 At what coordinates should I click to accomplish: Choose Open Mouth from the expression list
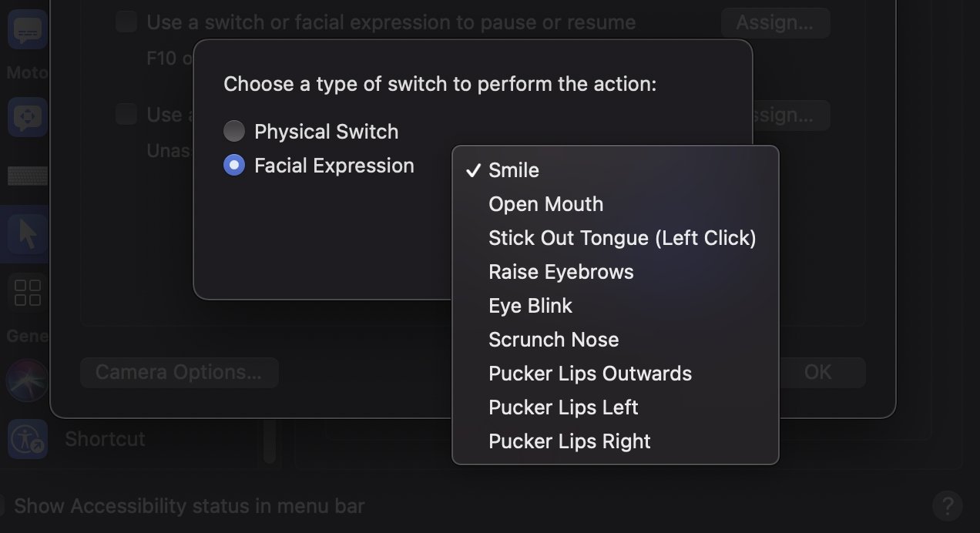[545, 204]
